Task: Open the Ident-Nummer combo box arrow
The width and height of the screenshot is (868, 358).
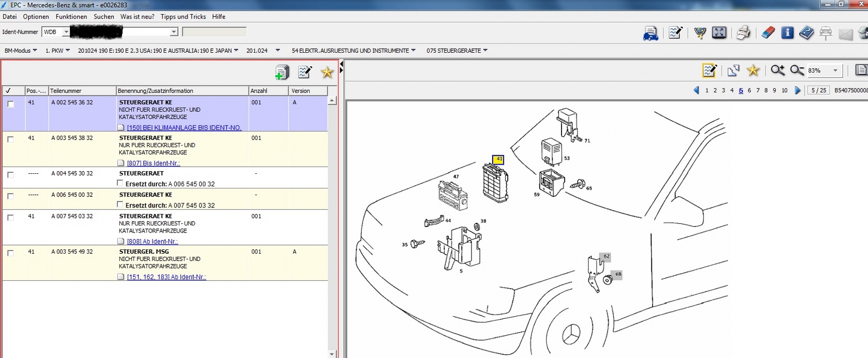Action: pyautogui.click(x=174, y=32)
